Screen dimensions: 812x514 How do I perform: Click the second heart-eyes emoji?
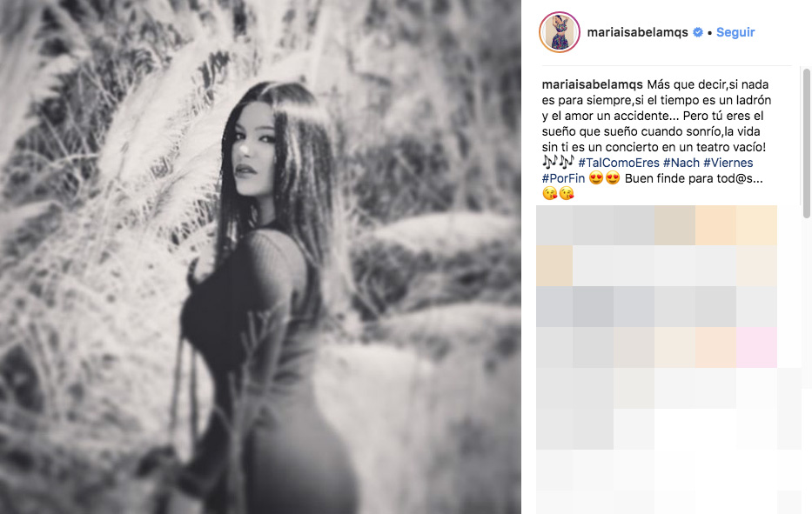613,178
